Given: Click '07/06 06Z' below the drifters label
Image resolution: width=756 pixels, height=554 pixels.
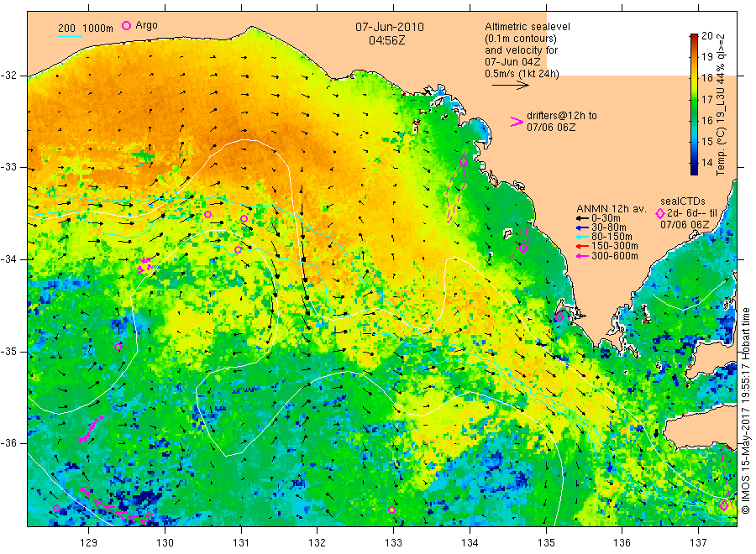Looking at the screenshot, I should (551, 128).
